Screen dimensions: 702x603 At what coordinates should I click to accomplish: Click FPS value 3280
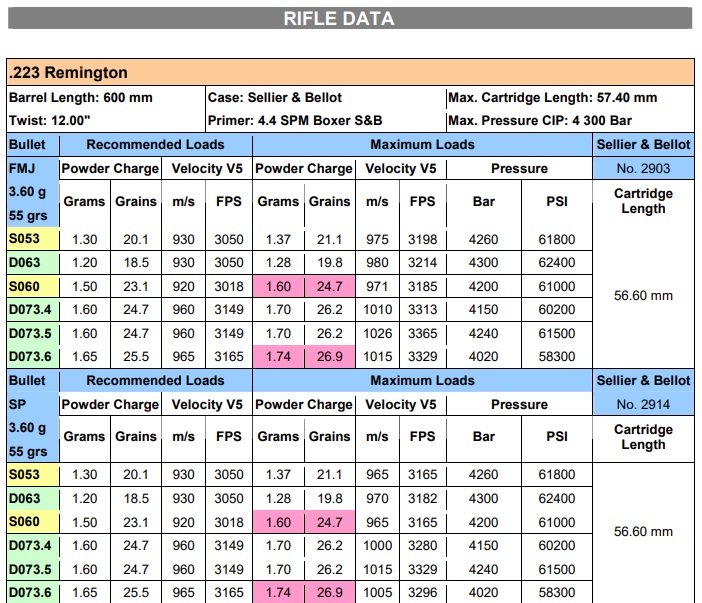pos(422,546)
